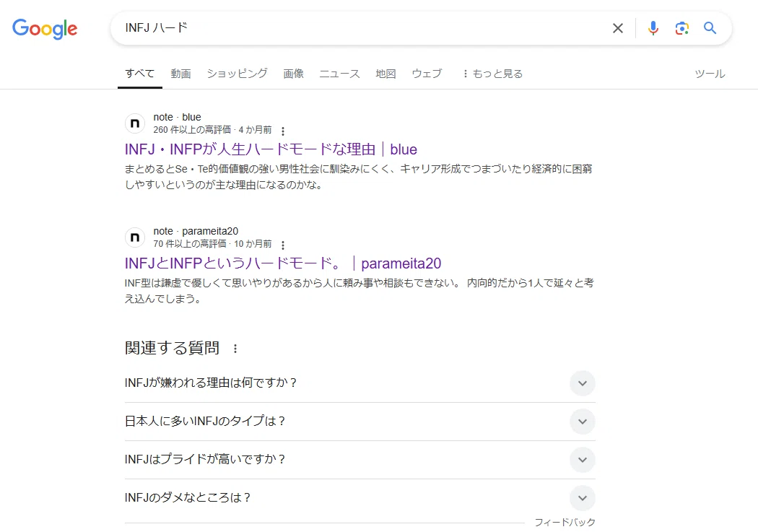Open the ツール button
758x532 pixels.
coord(710,74)
